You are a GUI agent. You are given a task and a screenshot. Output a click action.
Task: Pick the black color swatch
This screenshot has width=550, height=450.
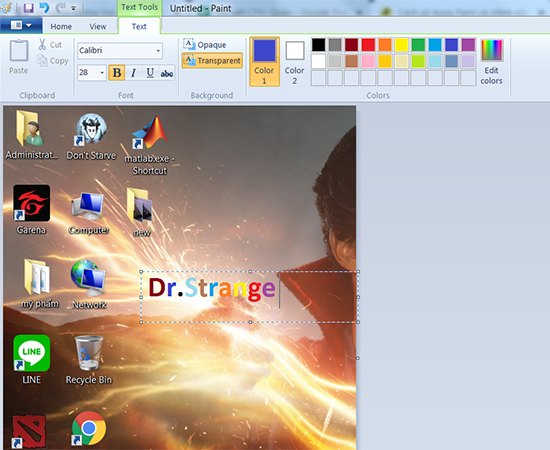[x=318, y=45]
